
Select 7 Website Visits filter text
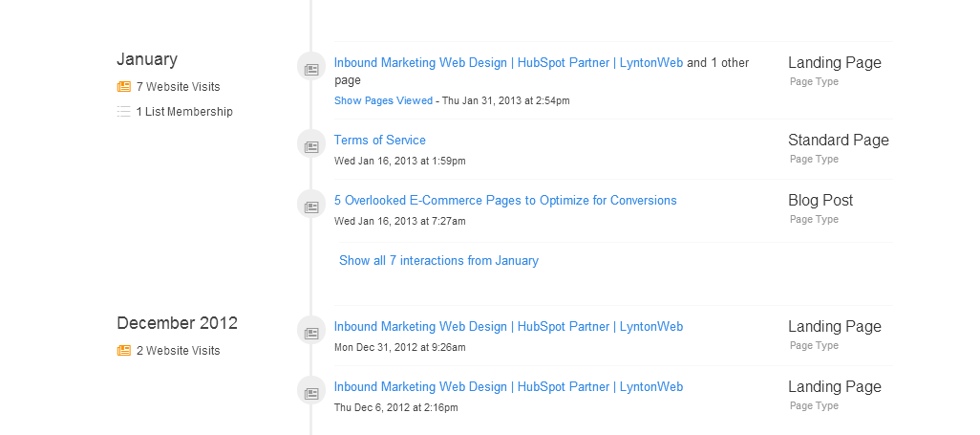(178, 87)
